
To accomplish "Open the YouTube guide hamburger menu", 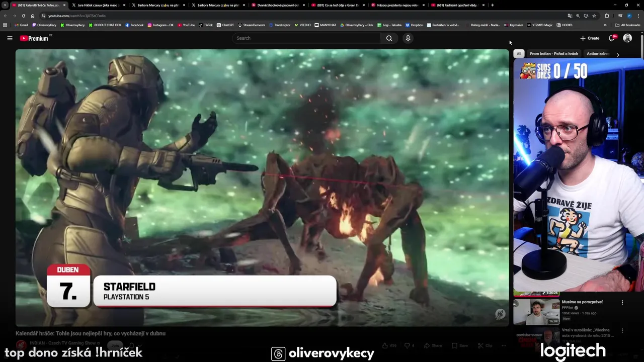I will click(10, 38).
